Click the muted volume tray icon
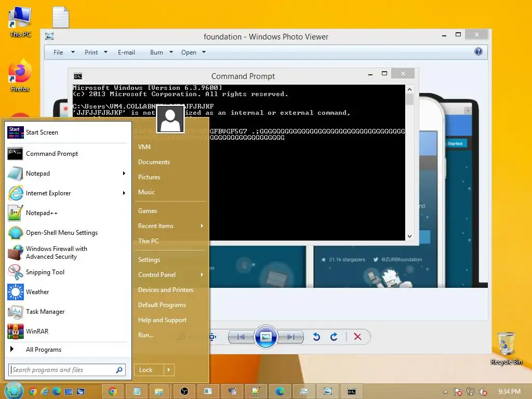The height and width of the screenshot is (399, 532). pyautogui.click(x=483, y=392)
